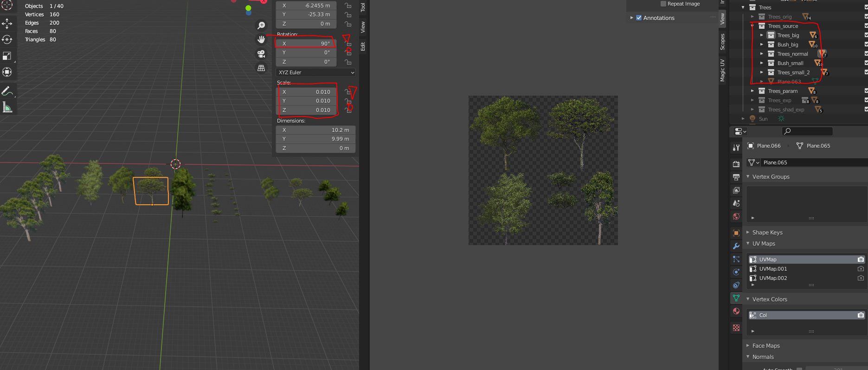
Task: Collapse the Trees collection in outliner
Action: pos(743,7)
